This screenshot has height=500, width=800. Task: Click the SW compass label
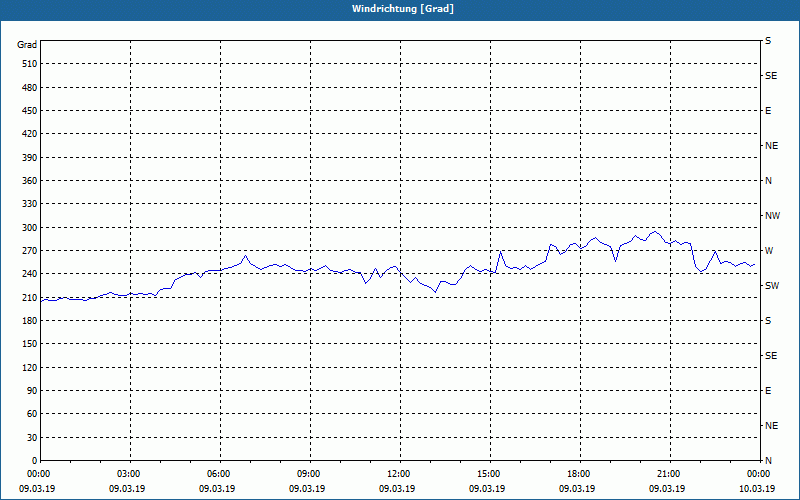click(772, 286)
